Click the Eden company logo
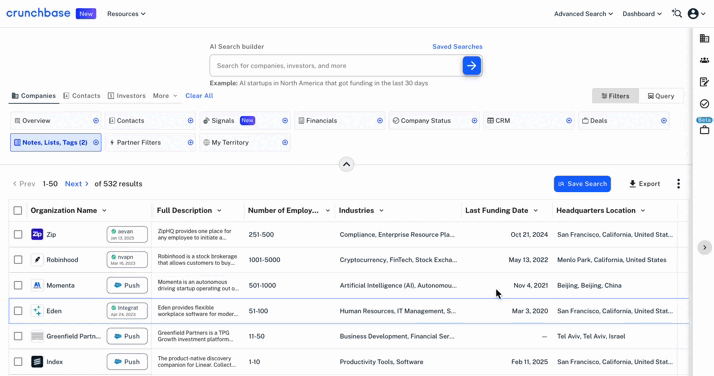 37,311
